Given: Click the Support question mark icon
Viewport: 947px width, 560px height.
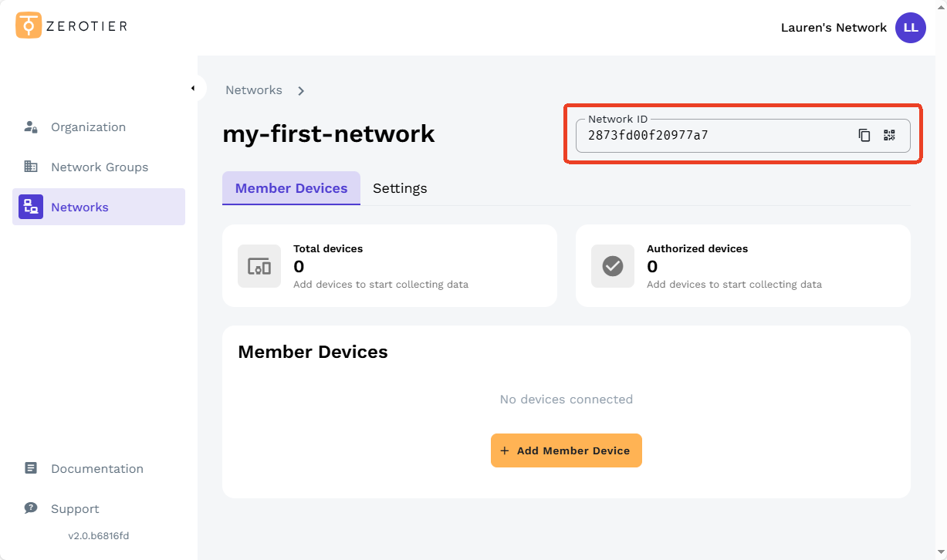Looking at the screenshot, I should (x=30, y=508).
